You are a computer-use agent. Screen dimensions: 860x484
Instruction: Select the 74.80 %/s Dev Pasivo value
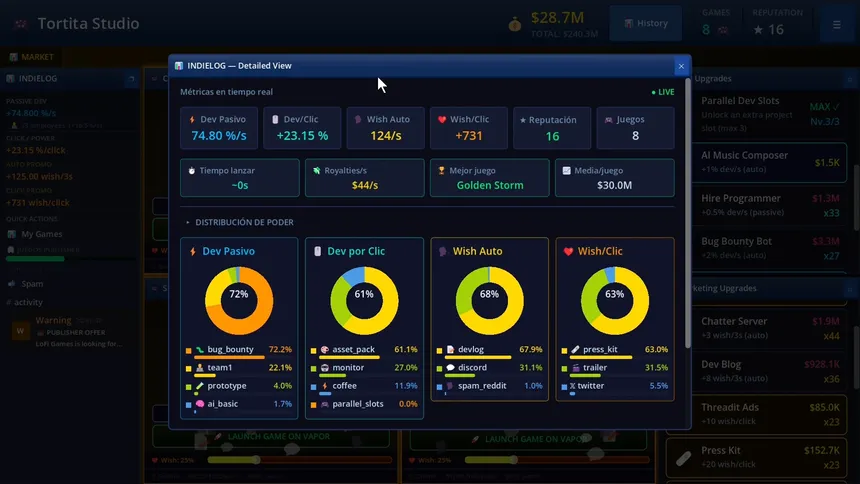tap(219, 136)
